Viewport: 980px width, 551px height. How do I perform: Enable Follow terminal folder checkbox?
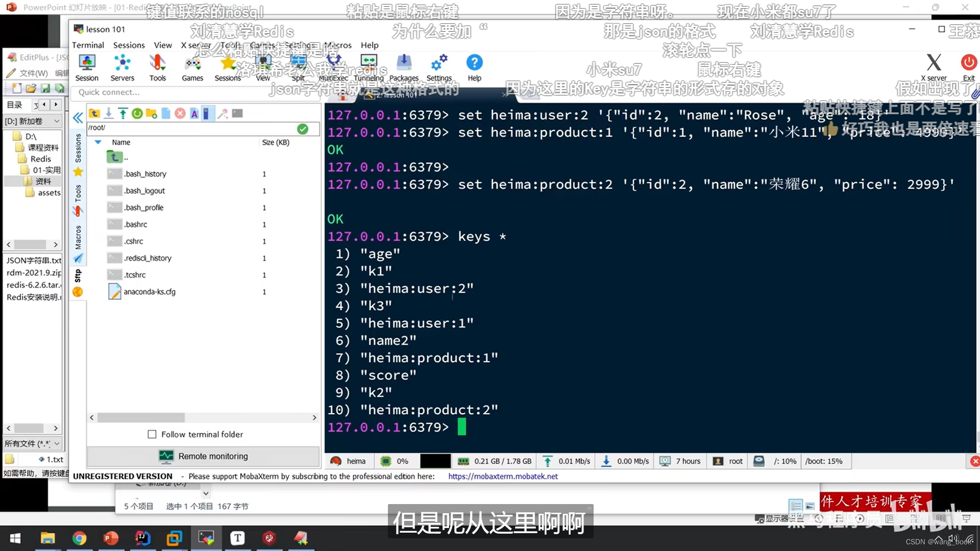(x=152, y=434)
